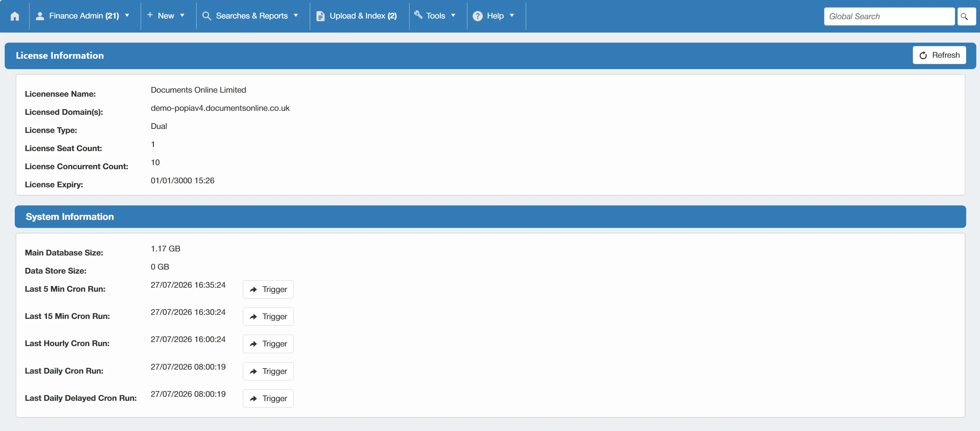Click arrow icon on 5 Min Cron Trigger
Image resolution: width=980 pixels, height=431 pixels.
click(253, 290)
